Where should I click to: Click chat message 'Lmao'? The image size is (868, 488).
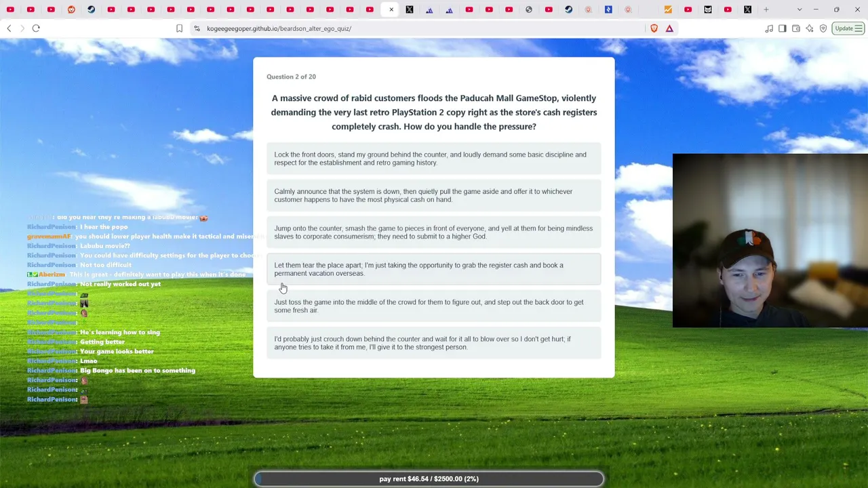click(x=89, y=361)
